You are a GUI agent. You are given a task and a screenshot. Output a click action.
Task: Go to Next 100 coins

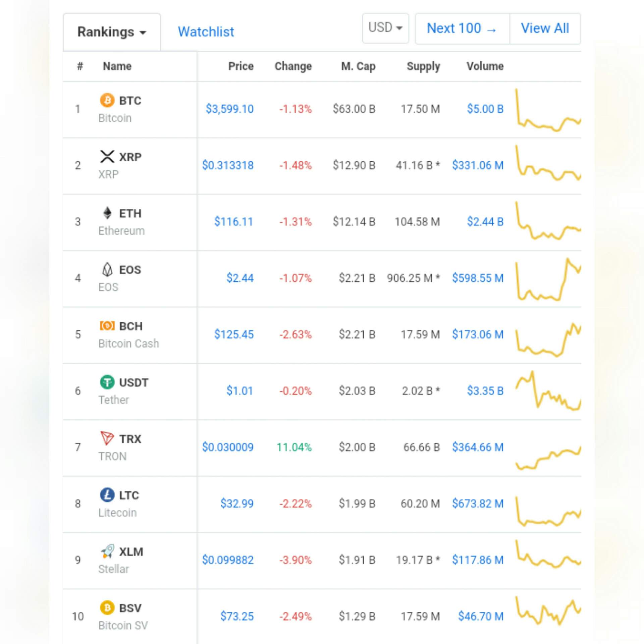tap(462, 29)
